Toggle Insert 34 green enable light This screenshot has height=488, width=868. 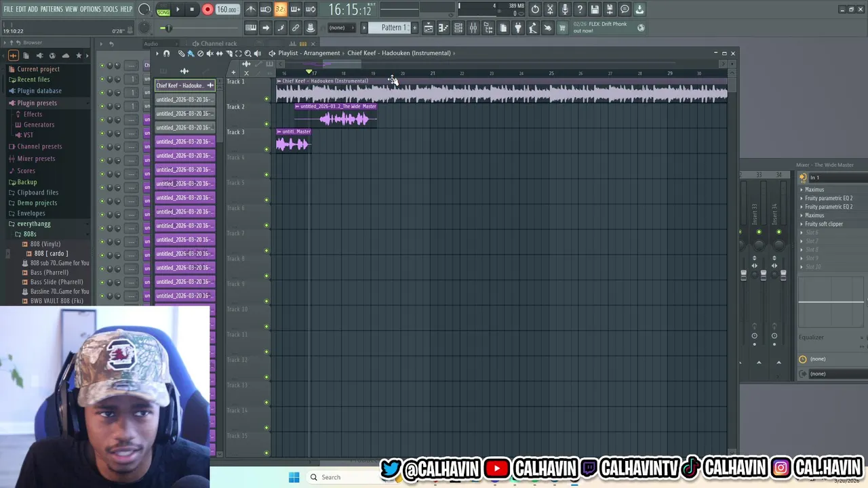pyautogui.click(x=778, y=232)
